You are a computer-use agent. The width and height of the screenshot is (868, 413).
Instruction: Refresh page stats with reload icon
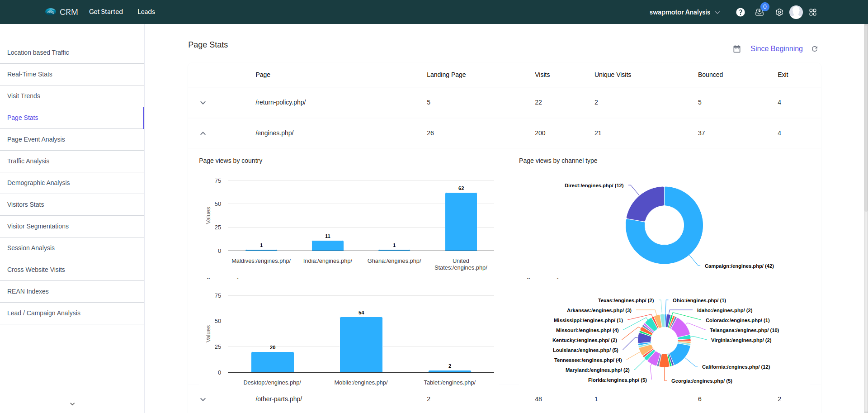(815, 49)
